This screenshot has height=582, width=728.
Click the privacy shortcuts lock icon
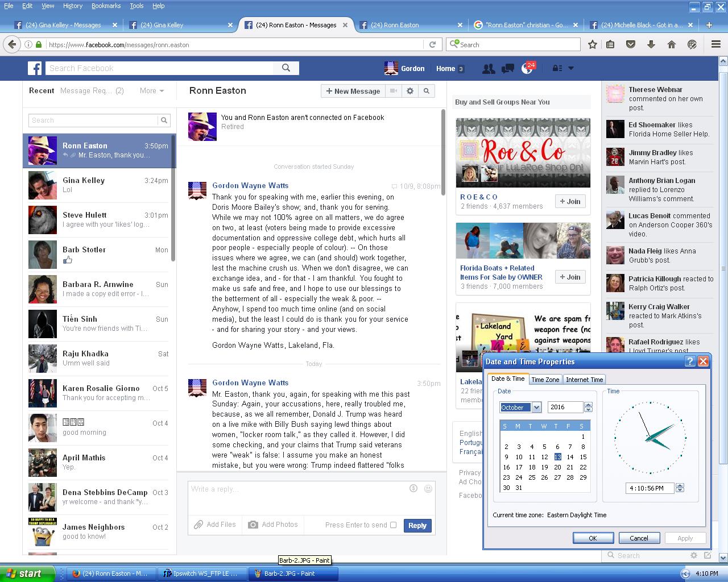(557, 68)
